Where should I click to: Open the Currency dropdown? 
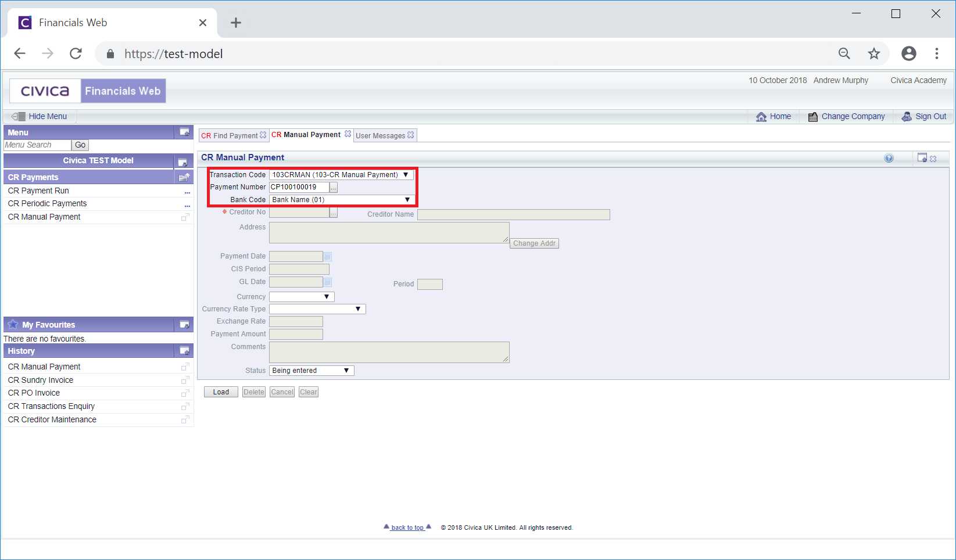pos(302,297)
